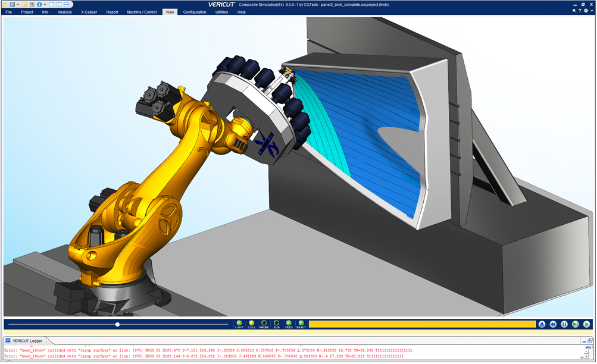This screenshot has width=597, height=364.
Task: Undock the VERICUT Logger panel
Action: pyautogui.click(x=590, y=341)
